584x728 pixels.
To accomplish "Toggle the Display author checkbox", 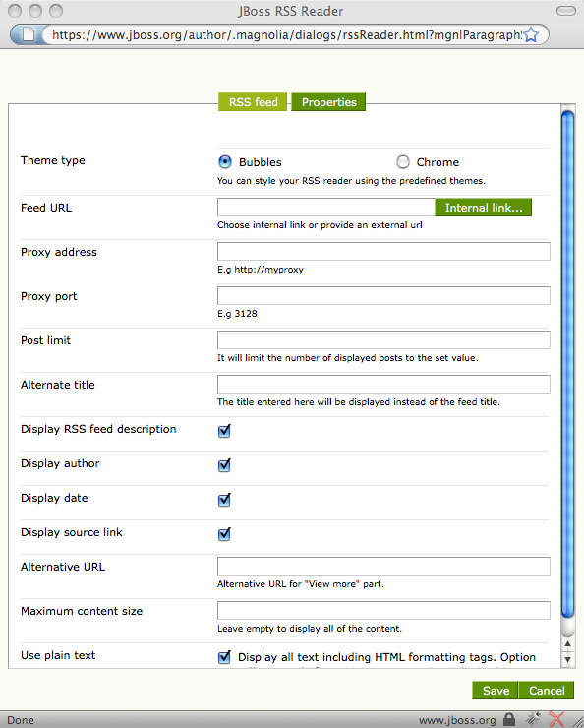I will (224, 465).
